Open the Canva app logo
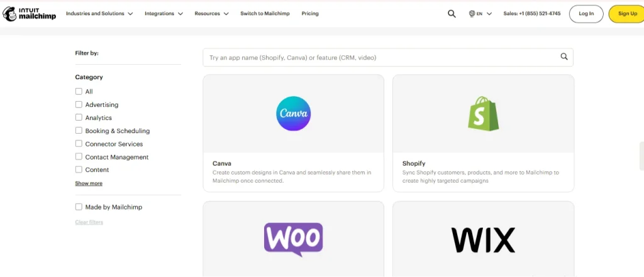644x277 pixels. click(x=293, y=114)
